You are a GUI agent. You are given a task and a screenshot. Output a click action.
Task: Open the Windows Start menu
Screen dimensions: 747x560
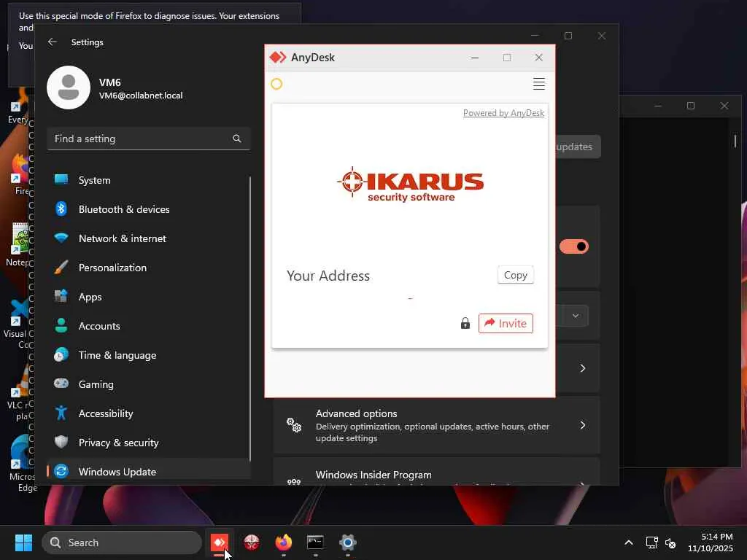coord(23,542)
